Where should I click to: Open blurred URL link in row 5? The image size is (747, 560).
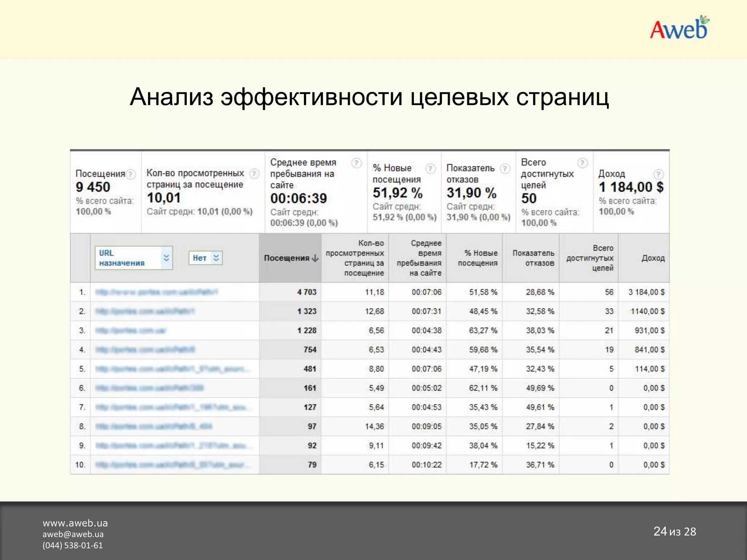pos(174,369)
